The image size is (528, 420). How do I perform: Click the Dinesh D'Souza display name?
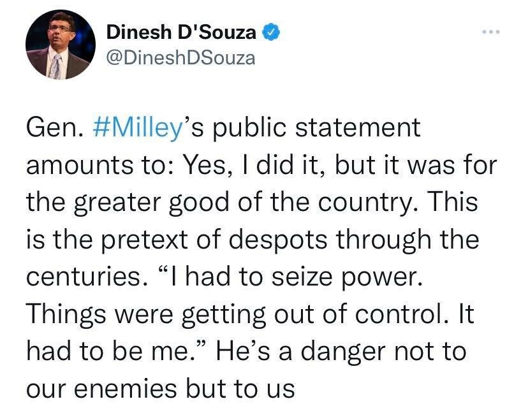pyautogui.click(x=181, y=31)
